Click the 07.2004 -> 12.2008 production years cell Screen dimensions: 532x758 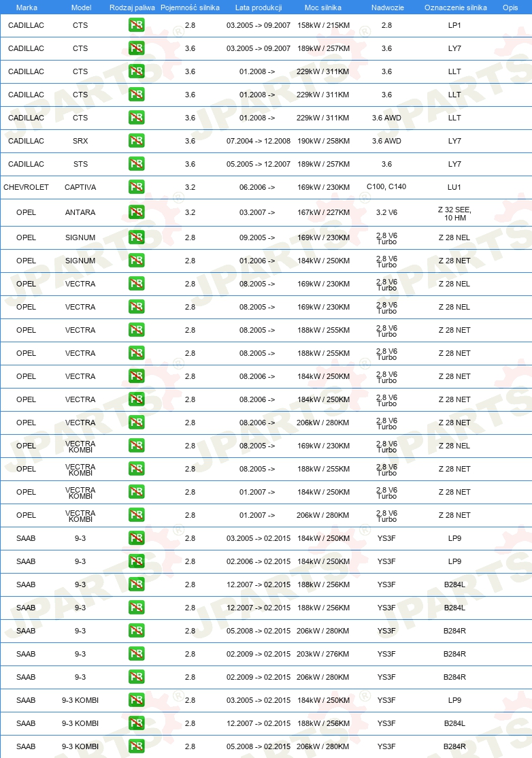[259, 141]
